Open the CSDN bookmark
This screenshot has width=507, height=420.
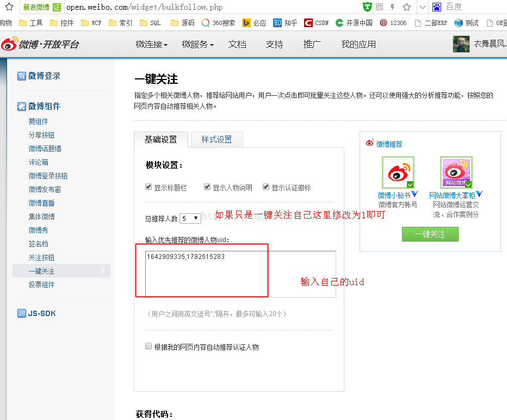(316, 23)
